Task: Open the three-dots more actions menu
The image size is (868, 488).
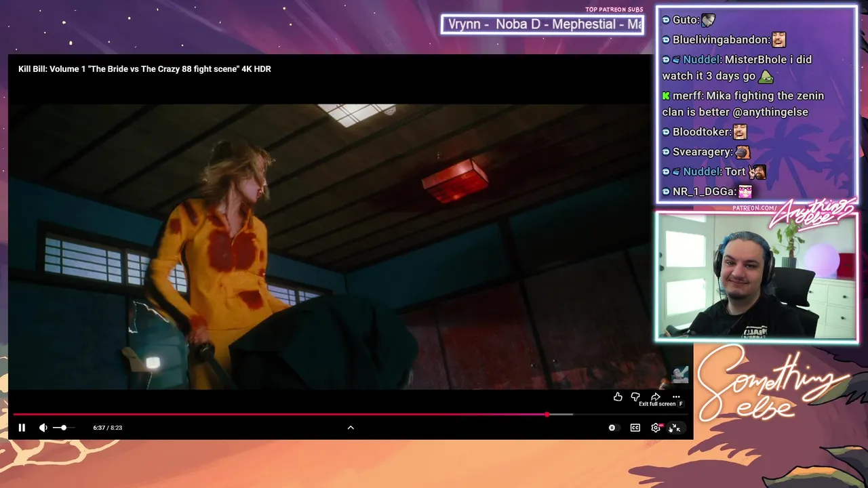Action: (676, 396)
